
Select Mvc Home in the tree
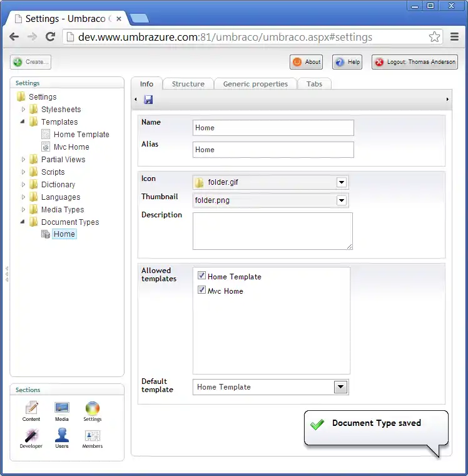71,147
